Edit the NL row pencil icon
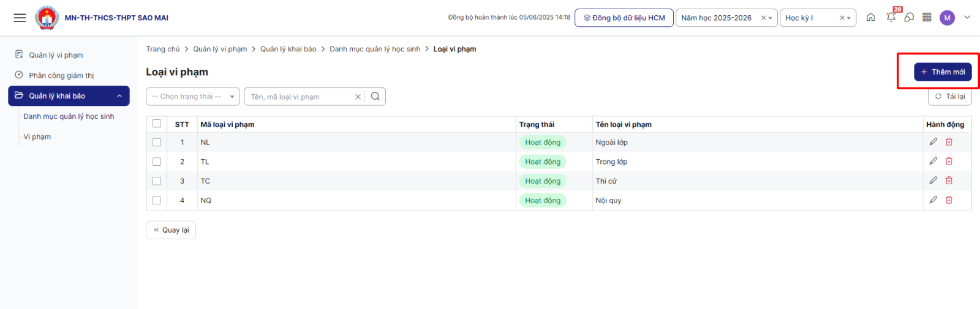This screenshot has width=980, height=309. (x=933, y=142)
